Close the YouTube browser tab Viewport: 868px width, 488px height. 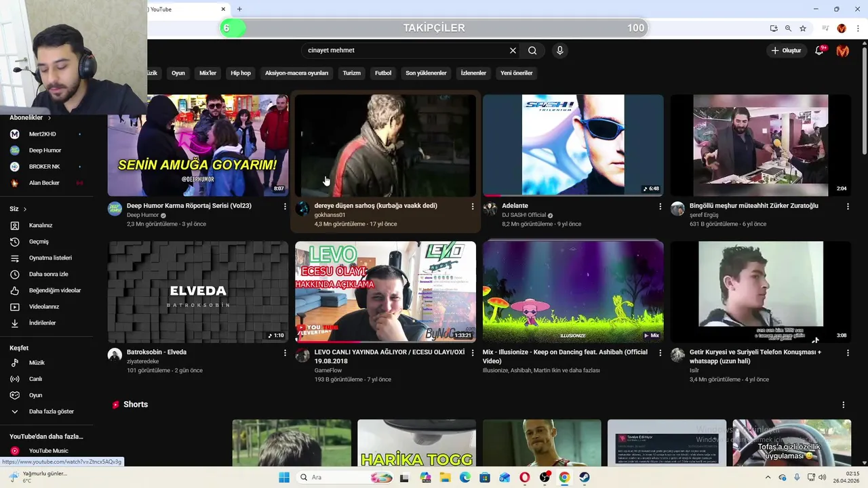223,9
